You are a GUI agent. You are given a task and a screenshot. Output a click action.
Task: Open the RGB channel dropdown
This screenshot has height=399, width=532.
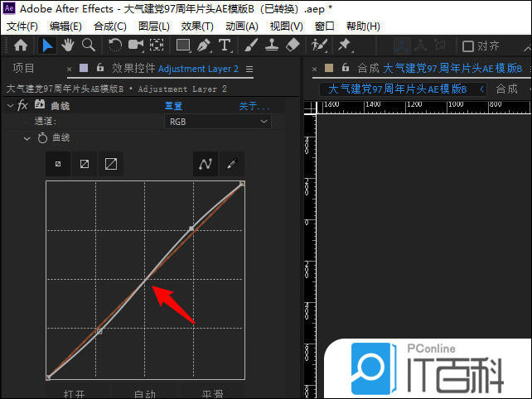point(218,122)
